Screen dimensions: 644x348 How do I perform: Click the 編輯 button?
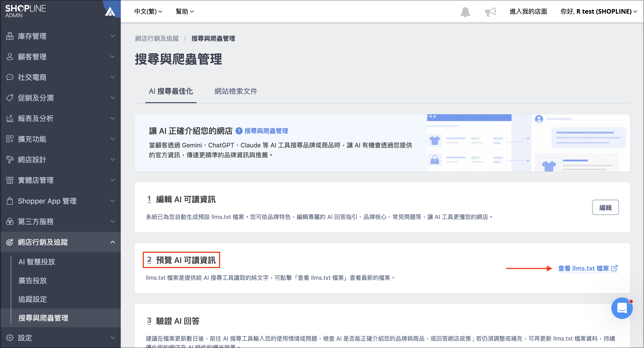pyautogui.click(x=605, y=207)
